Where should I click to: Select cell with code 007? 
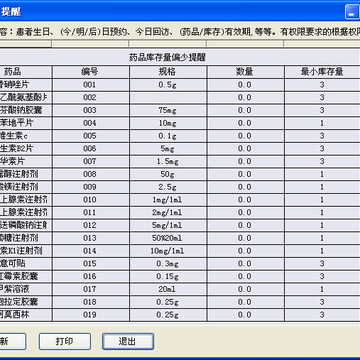pyautogui.click(x=91, y=161)
